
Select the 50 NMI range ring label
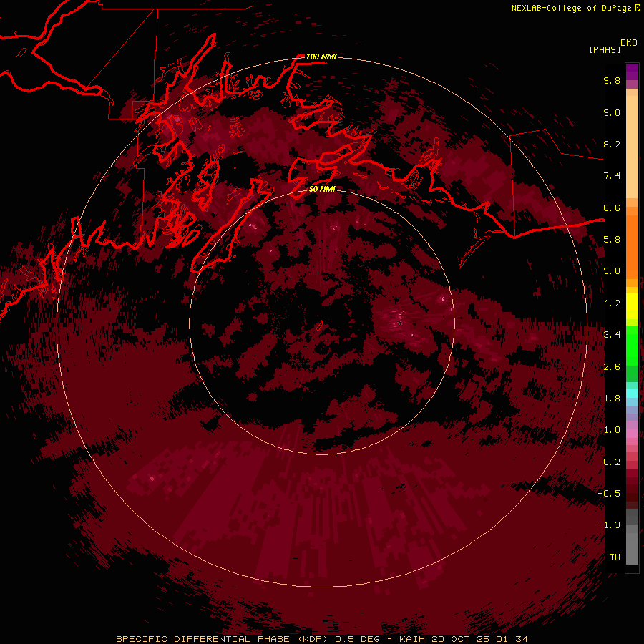(323, 189)
